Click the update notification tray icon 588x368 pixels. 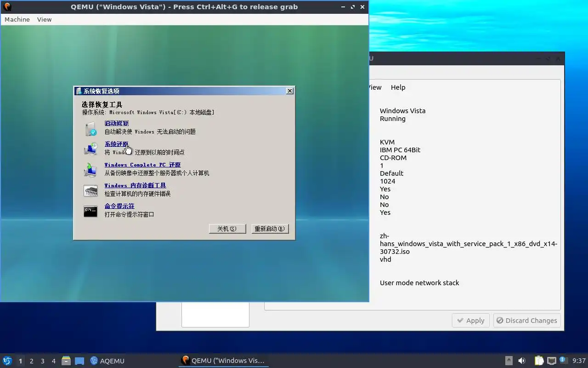click(563, 360)
